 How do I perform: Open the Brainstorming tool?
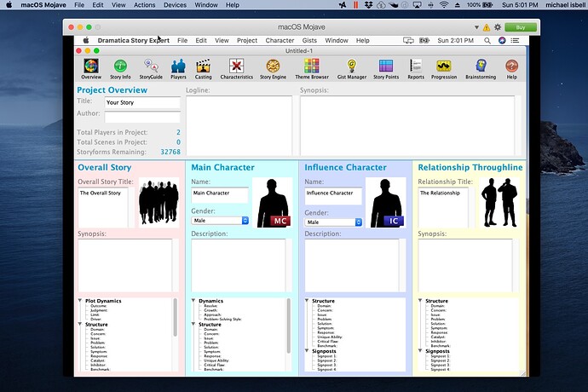[x=481, y=69]
